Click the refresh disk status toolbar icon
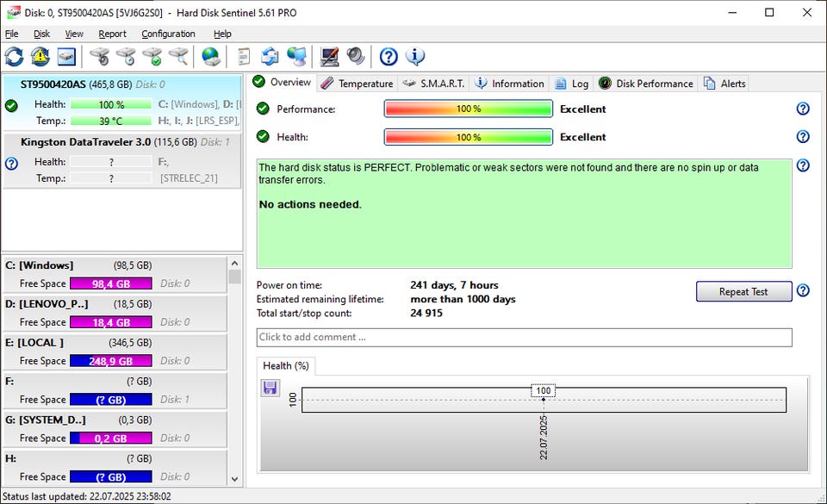Image resolution: width=827 pixels, height=504 pixels. pyautogui.click(x=14, y=57)
